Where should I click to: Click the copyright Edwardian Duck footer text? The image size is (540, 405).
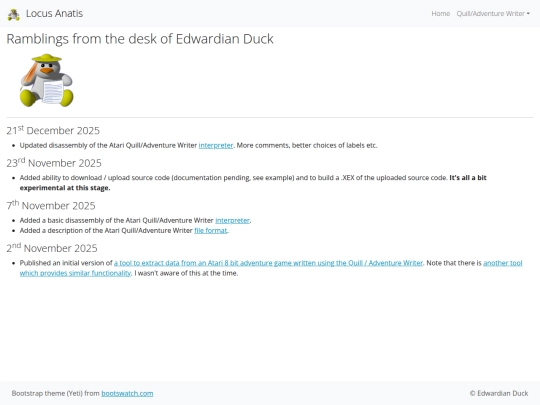499,393
